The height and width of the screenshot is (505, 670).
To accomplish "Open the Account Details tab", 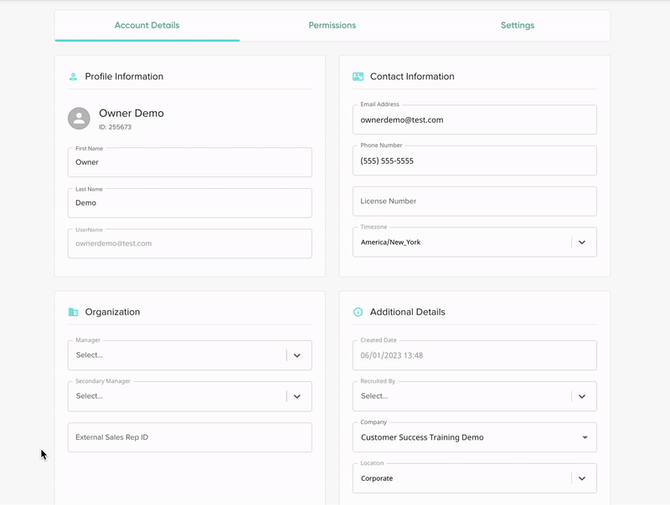I will click(147, 25).
